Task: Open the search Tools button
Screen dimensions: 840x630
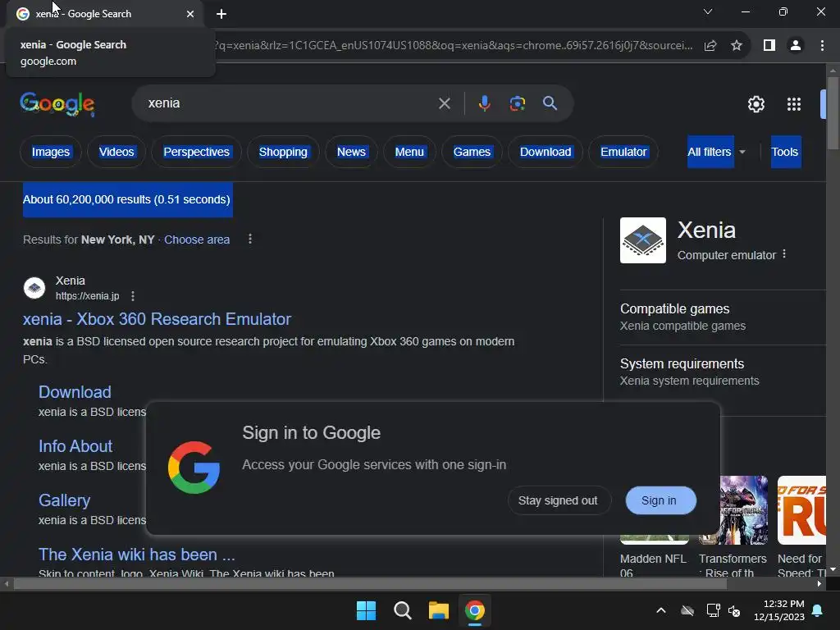Action: 785,152
